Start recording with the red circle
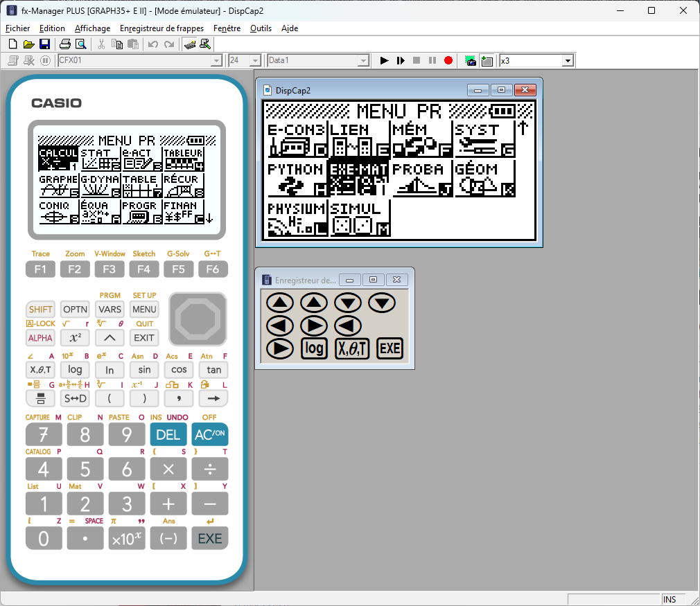The height and width of the screenshot is (606, 700). 448,60
